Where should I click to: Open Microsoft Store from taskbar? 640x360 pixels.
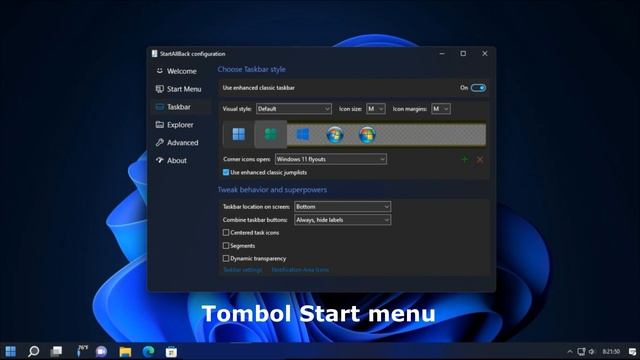click(171, 351)
